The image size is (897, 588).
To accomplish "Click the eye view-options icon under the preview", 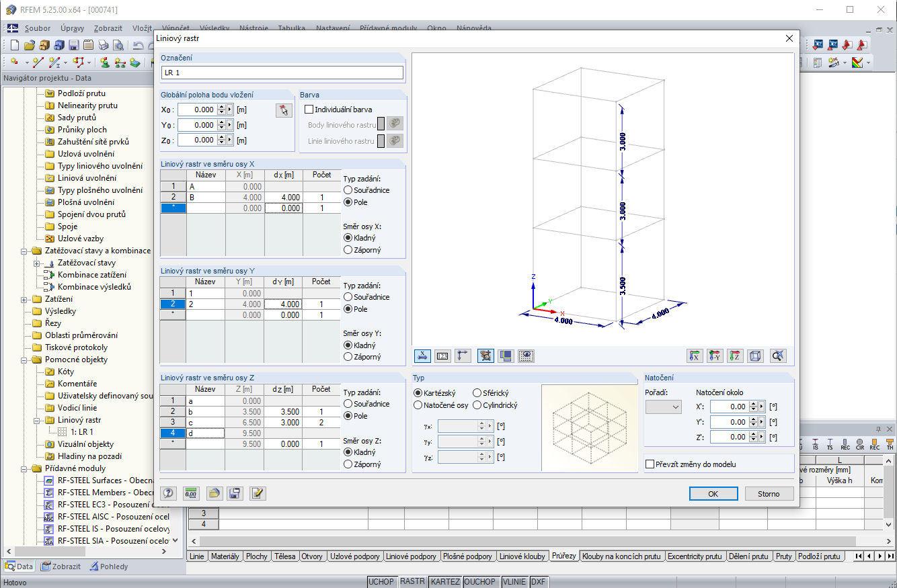I will tap(526, 355).
